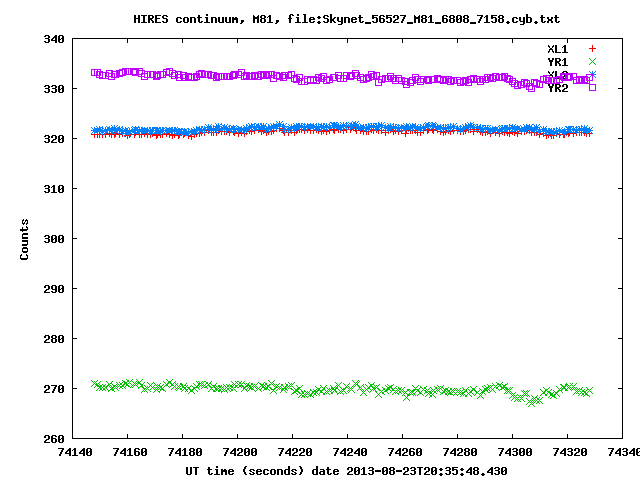
Task: Click the x-axis tick label 74160
Action: point(130,452)
